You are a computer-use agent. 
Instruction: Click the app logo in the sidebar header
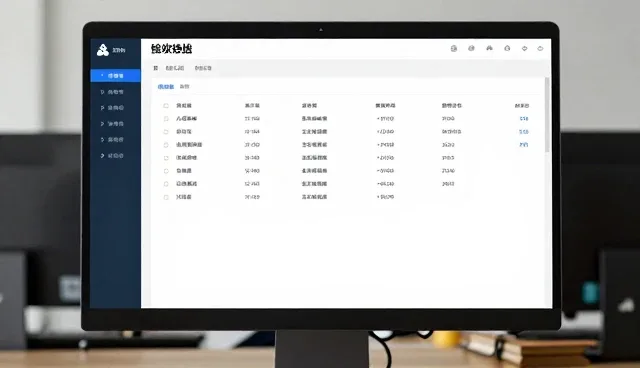[x=103, y=50]
